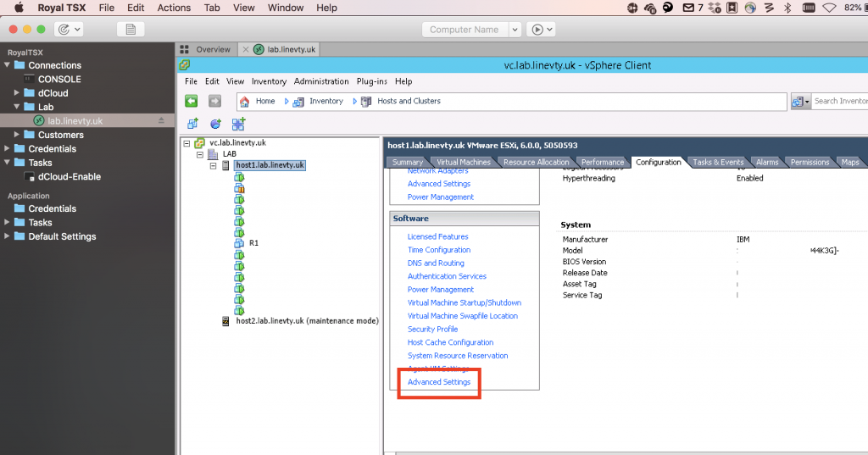The width and height of the screenshot is (868, 455).
Task: Click the dCloud-Enable task icon
Action: [x=30, y=176]
